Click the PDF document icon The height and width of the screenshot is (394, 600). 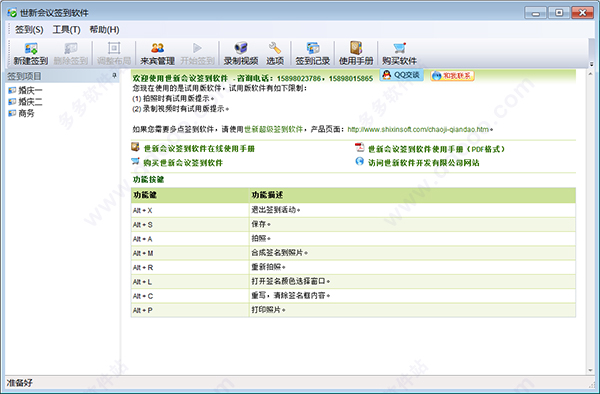click(x=359, y=148)
